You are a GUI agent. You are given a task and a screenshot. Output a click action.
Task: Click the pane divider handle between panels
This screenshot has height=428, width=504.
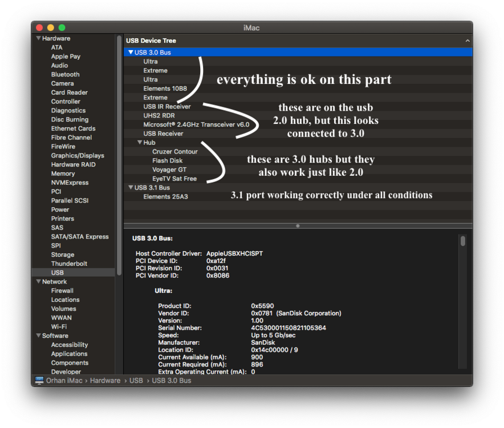click(x=297, y=225)
